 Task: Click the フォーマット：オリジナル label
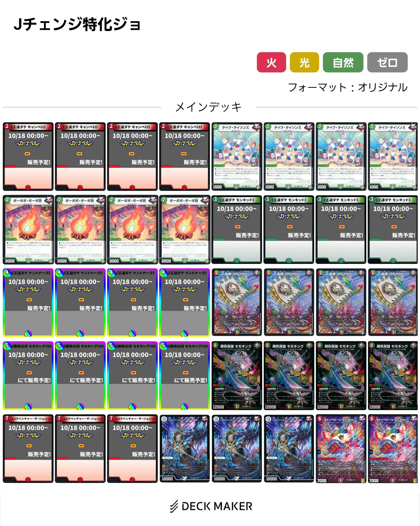click(348, 87)
